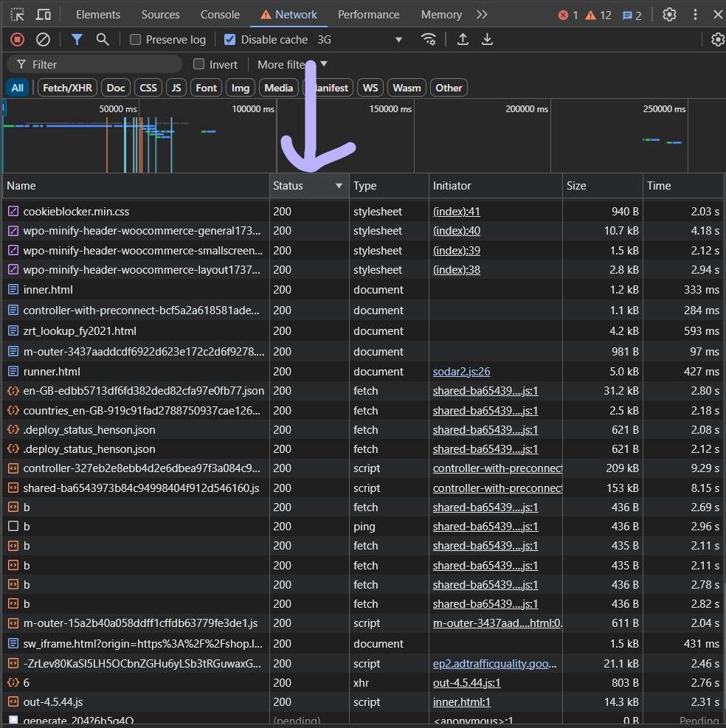Open the DevTools three-dot menu
The width and height of the screenshot is (726, 728).
695,15
